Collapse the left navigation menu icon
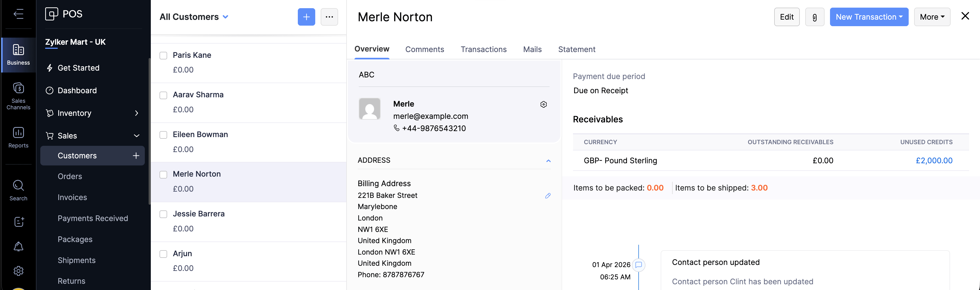The width and height of the screenshot is (980, 290). (18, 14)
